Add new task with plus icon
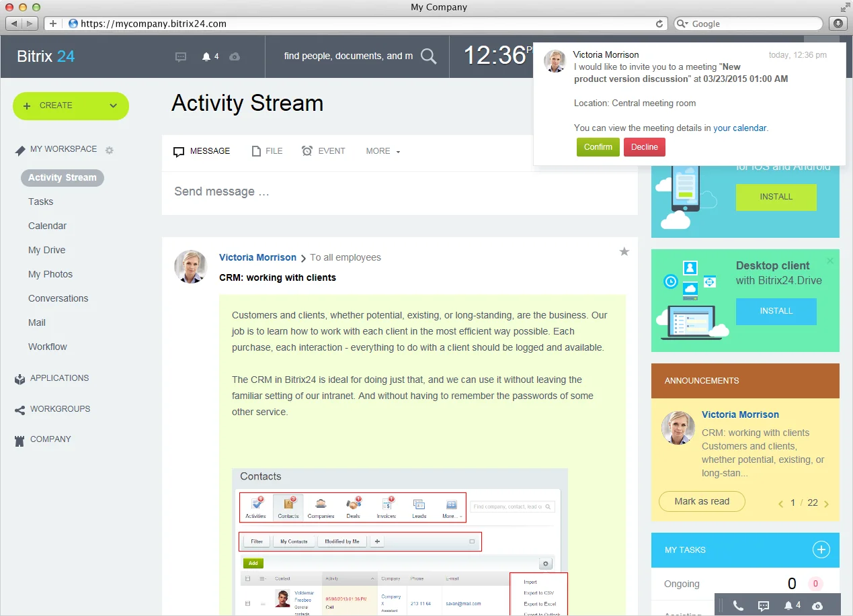Screen dimensions: 853x616 [821, 549]
